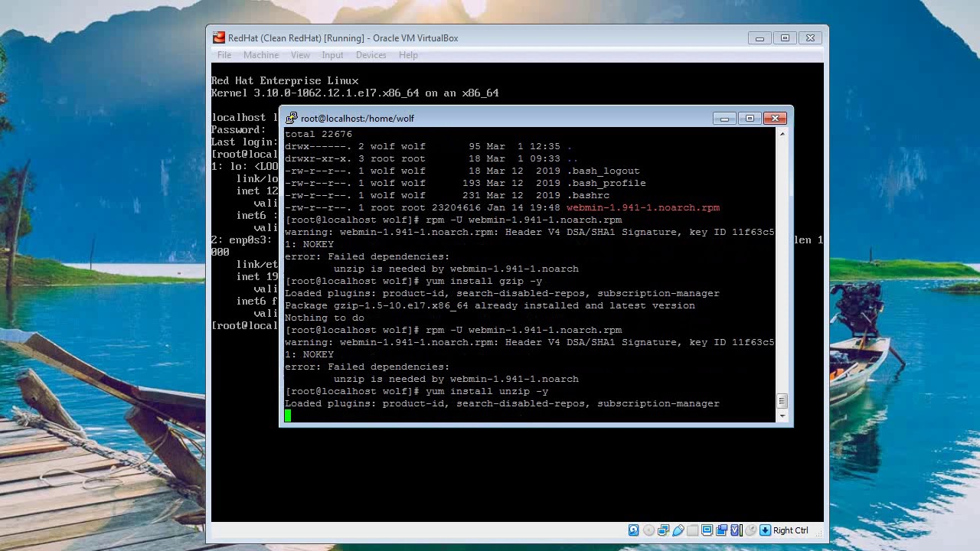The width and height of the screenshot is (980, 551).
Task: Close the VirtualBox RedHat window
Action: [x=810, y=37]
